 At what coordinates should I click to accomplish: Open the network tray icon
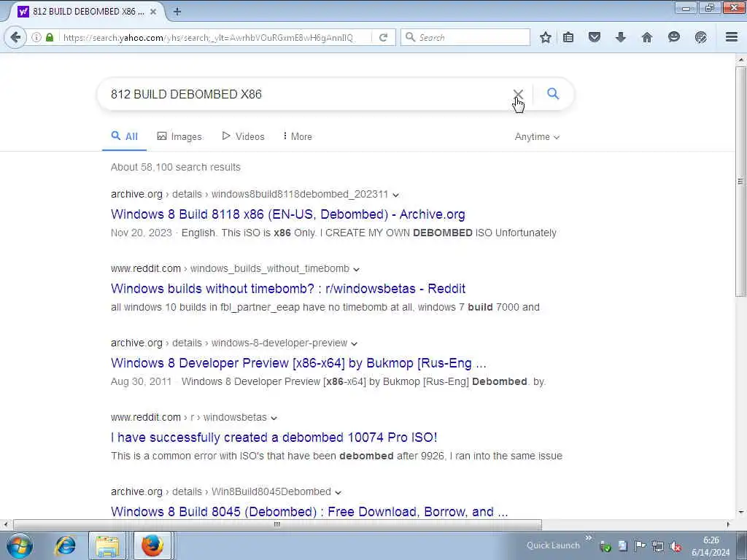(x=658, y=547)
